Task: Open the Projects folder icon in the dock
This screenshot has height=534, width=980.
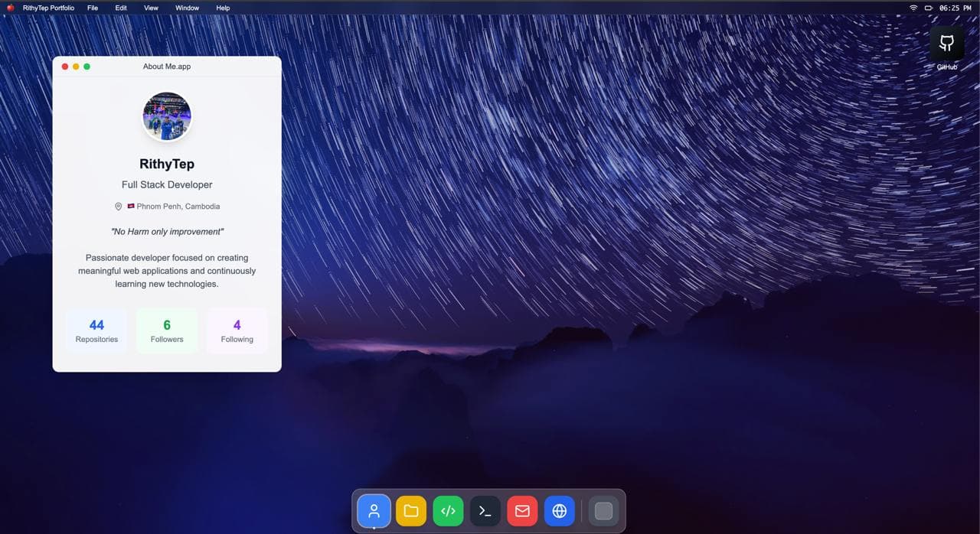Action: [410, 510]
